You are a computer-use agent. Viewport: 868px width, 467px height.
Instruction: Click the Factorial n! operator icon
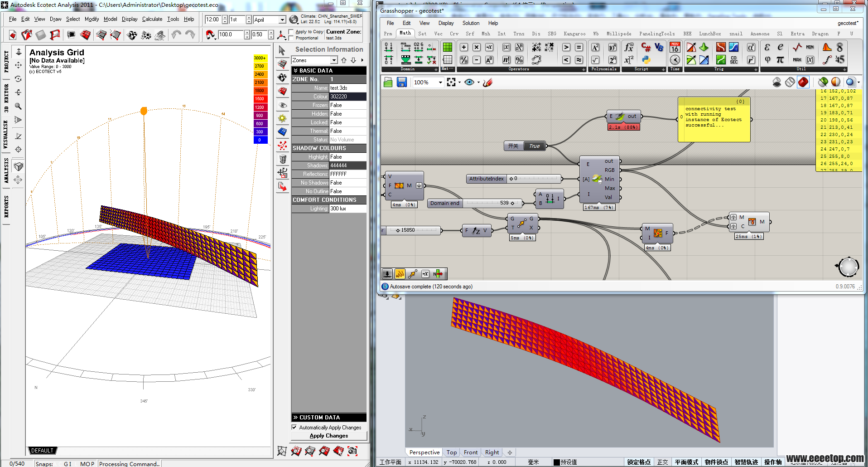point(506,59)
